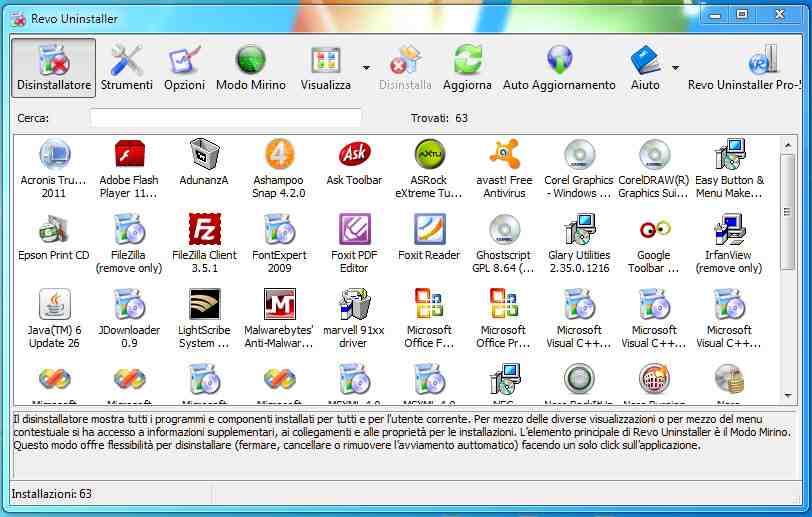Select CorelDRAW(R) Graphics Suite
Screen dimensions: 812x517
(654, 169)
